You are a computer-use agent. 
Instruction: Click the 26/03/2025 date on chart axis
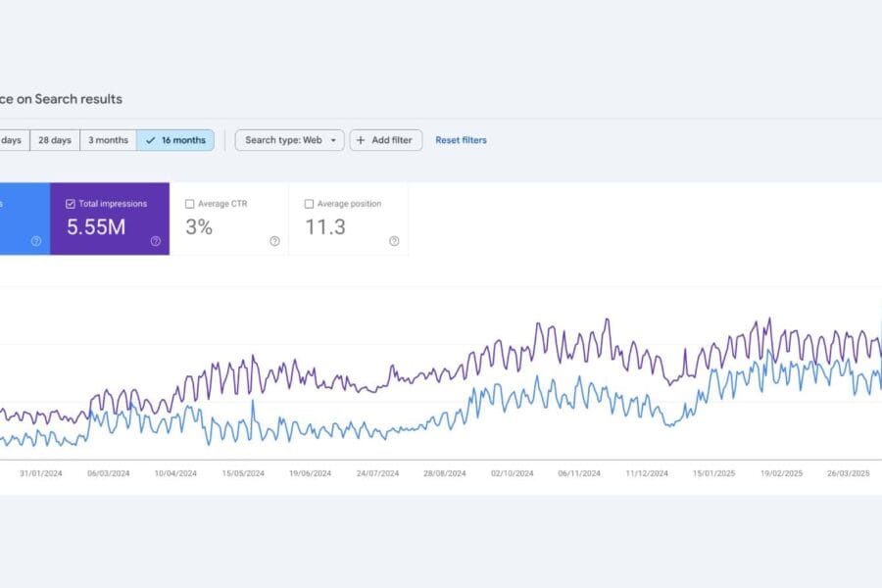click(849, 473)
